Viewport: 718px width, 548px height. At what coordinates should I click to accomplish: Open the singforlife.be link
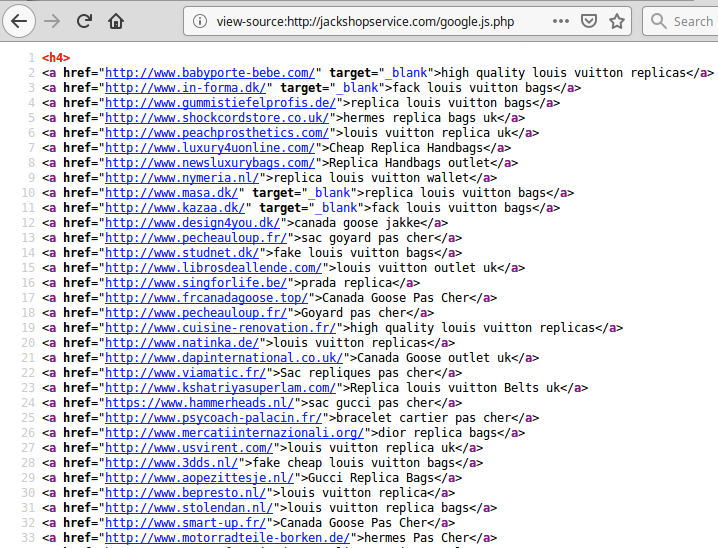point(196,283)
